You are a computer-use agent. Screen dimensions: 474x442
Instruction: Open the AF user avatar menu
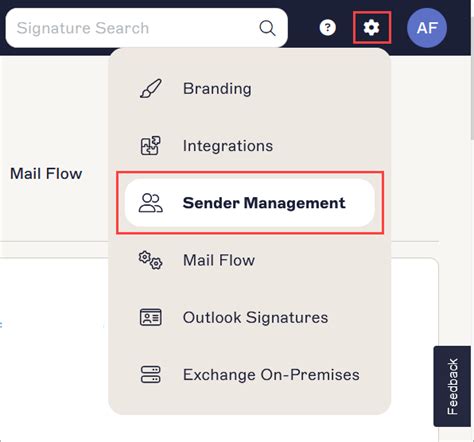[x=427, y=28]
